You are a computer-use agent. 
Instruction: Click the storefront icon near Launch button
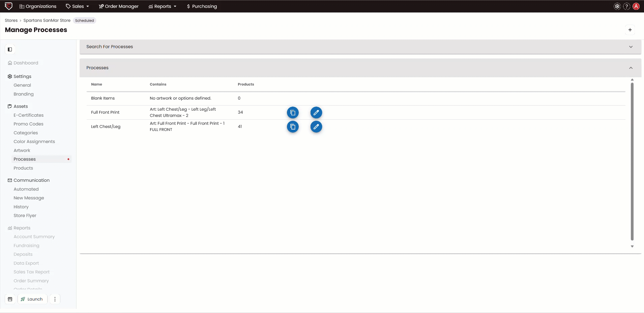(x=10, y=299)
